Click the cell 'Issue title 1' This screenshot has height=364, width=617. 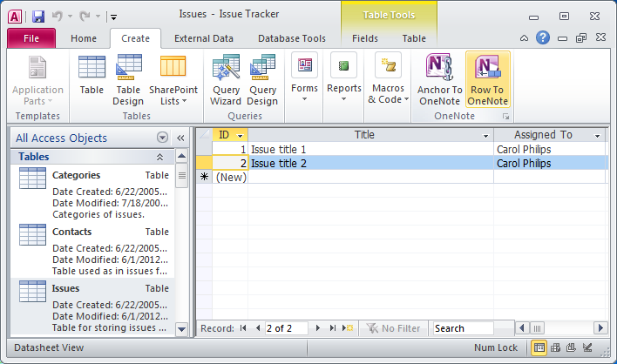(x=370, y=150)
